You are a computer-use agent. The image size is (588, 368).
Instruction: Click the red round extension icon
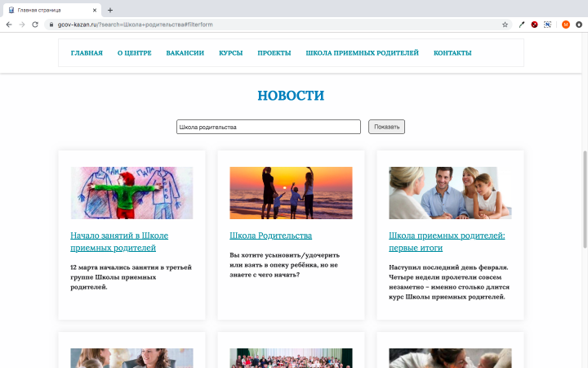[x=534, y=25]
